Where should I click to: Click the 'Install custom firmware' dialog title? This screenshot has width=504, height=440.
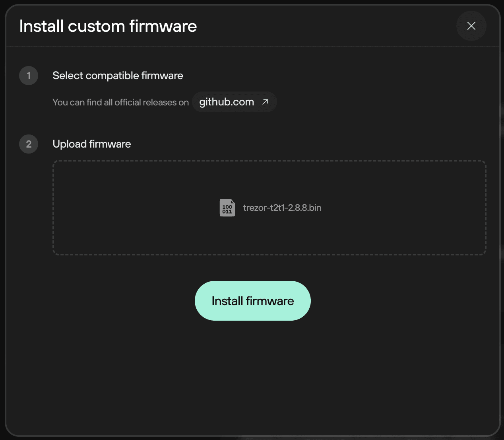coord(108,26)
